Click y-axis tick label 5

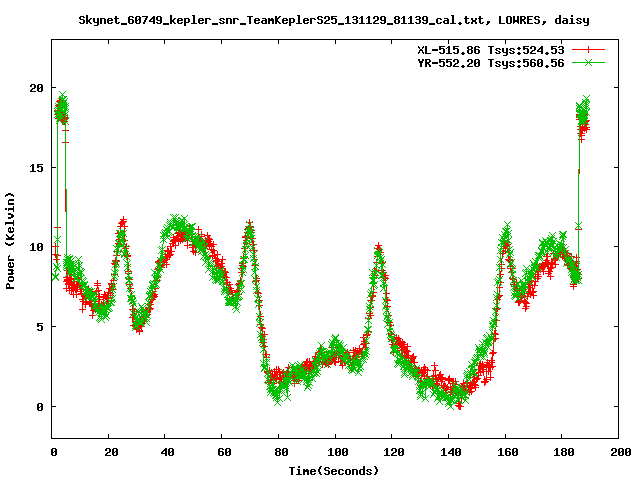point(40,327)
